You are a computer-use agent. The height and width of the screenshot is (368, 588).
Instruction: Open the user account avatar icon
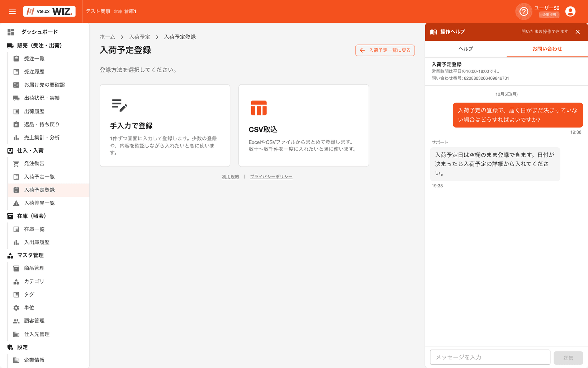click(570, 11)
